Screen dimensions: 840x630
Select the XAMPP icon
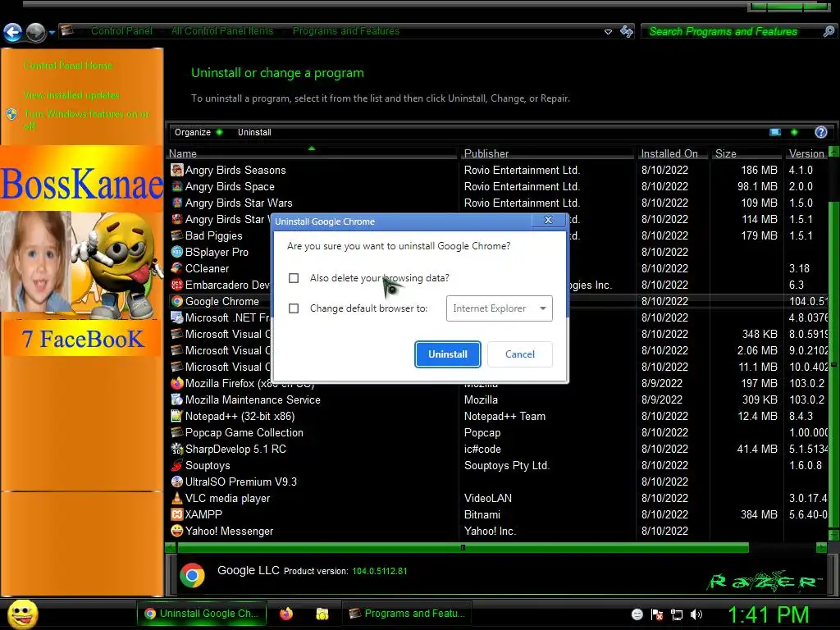(x=177, y=515)
